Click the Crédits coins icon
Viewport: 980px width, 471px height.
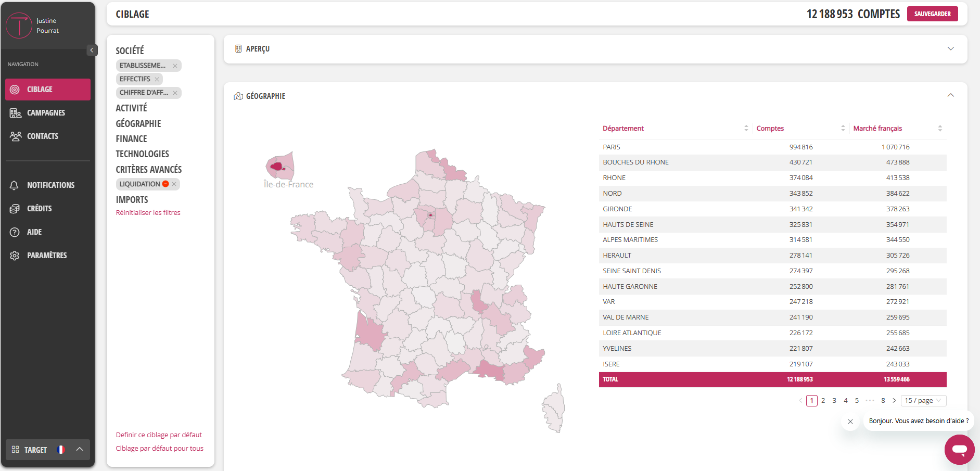(15, 209)
